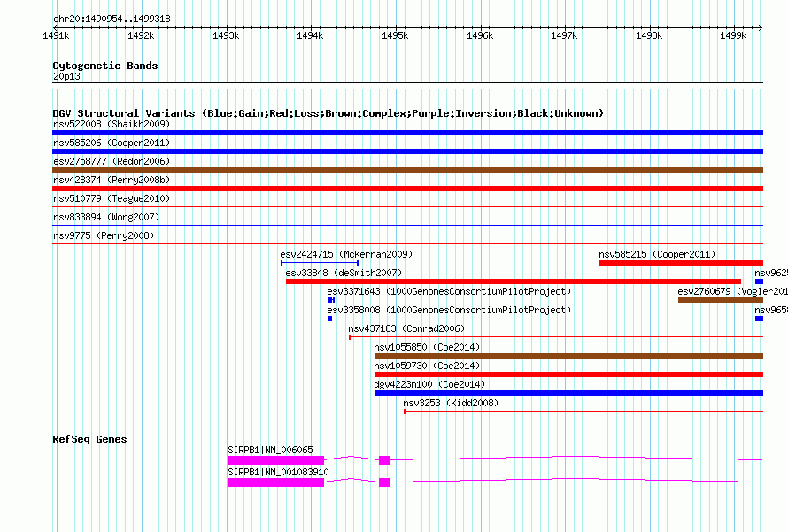Click the nsv522008 (Shaikh2009) blue gain bar
The height and width of the screenshot is (532, 788).
pos(407,133)
